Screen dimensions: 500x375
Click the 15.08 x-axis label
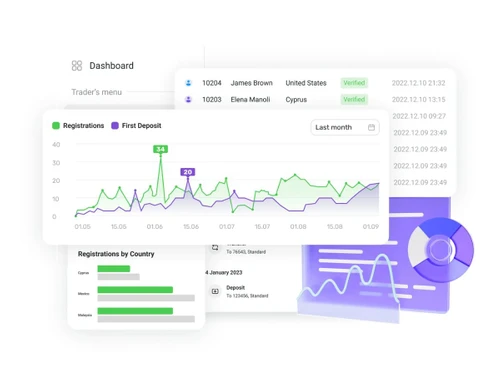[334, 227]
